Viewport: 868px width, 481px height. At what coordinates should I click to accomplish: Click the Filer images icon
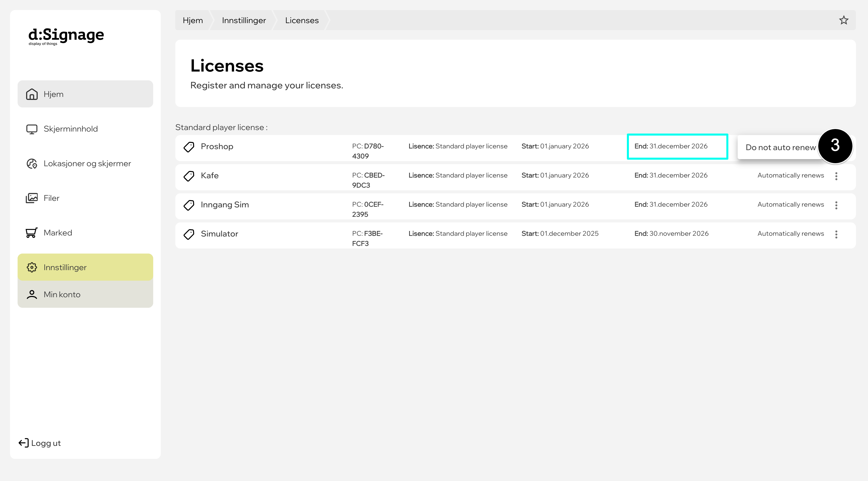click(32, 198)
